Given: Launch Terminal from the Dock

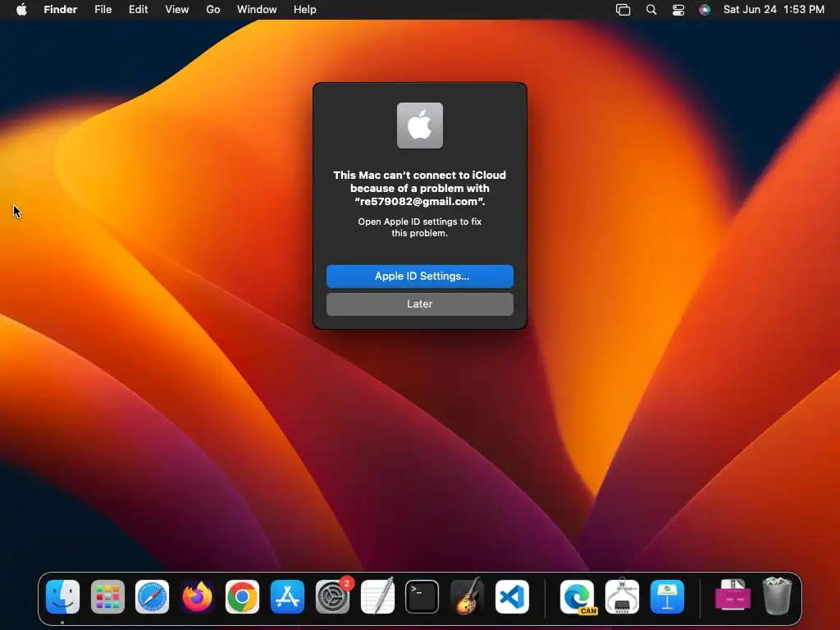Looking at the screenshot, I should click(422, 597).
